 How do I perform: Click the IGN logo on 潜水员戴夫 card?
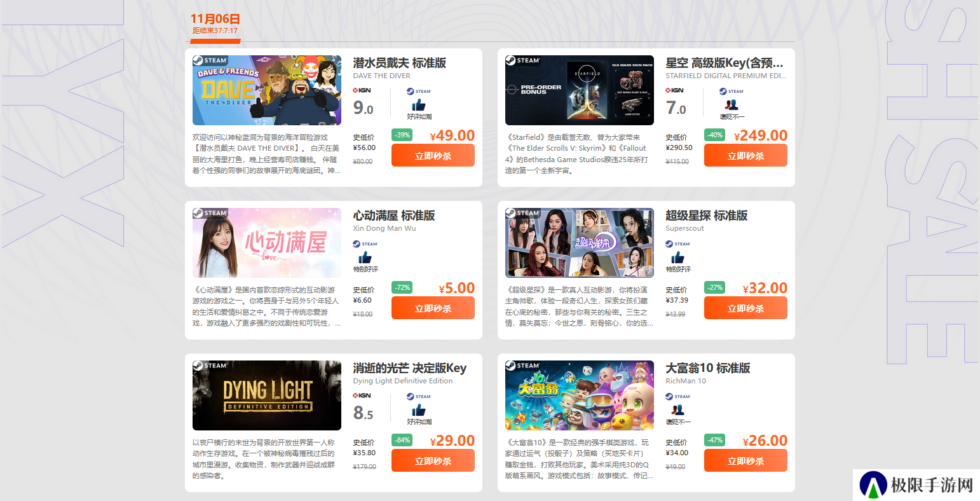tap(362, 90)
